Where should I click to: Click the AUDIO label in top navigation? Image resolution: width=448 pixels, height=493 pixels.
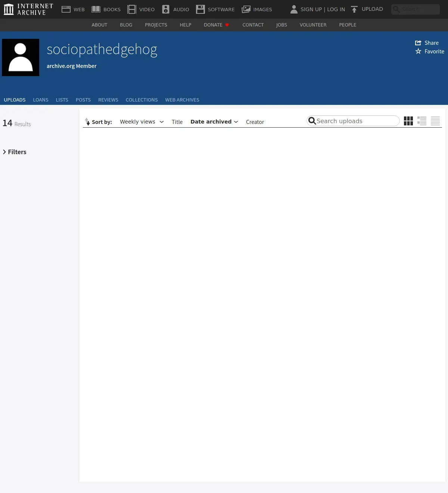181,9
